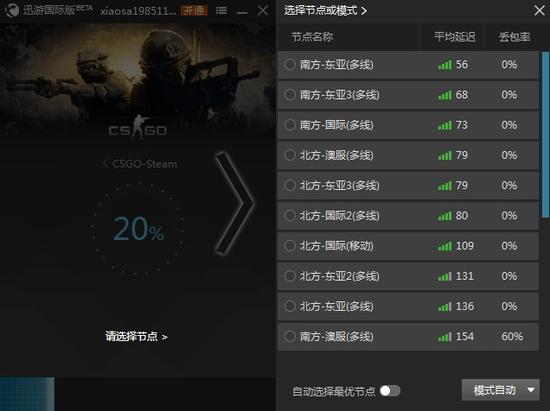This screenshot has width=550, height=411.
Task: Click the 模式自动 button
Action: (494, 390)
